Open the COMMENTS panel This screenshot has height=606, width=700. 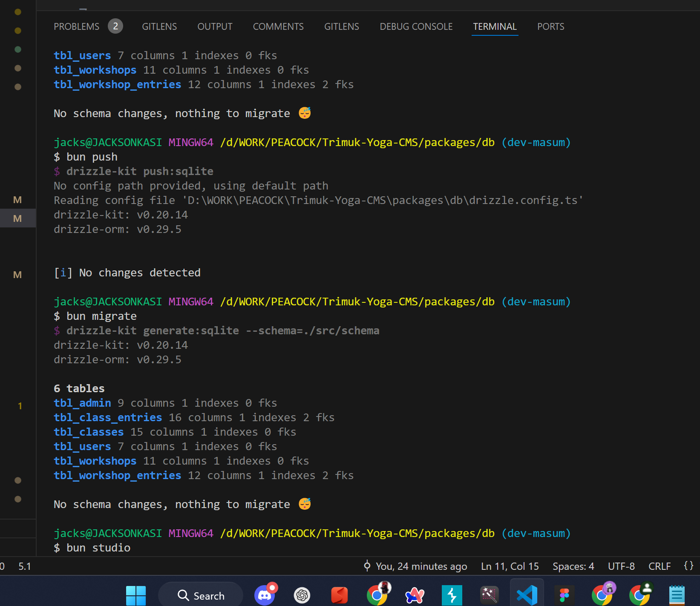[x=278, y=26]
